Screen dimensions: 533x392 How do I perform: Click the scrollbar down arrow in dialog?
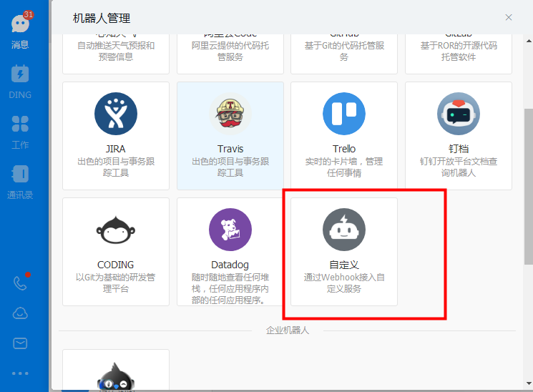coord(529,383)
